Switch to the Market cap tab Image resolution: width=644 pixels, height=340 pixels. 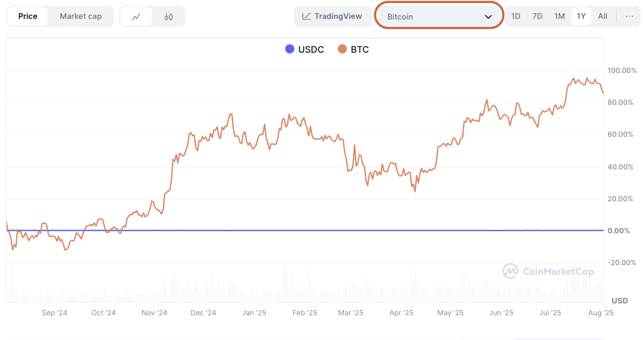pos(81,16)
